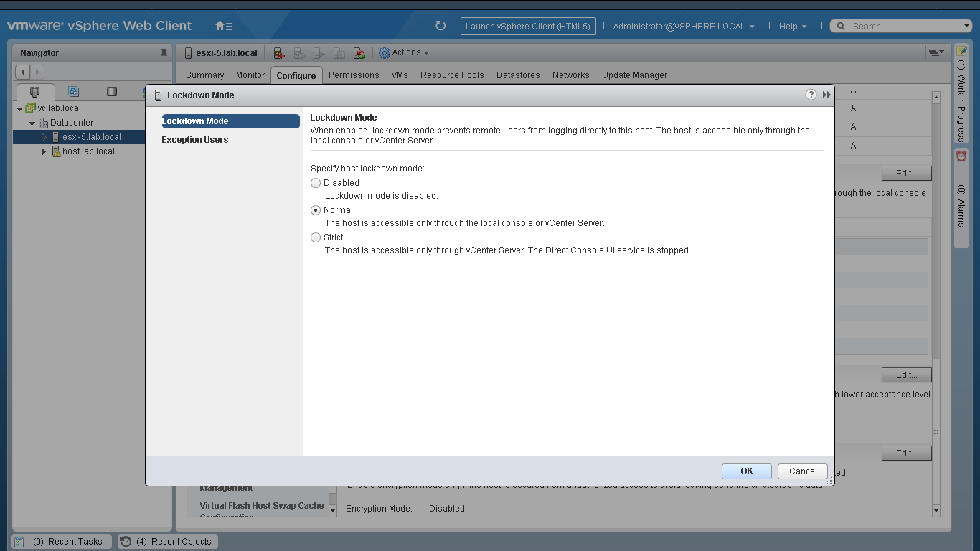Expand the host.lab.local tree node
Screen dimensions: 980x551
44,151
